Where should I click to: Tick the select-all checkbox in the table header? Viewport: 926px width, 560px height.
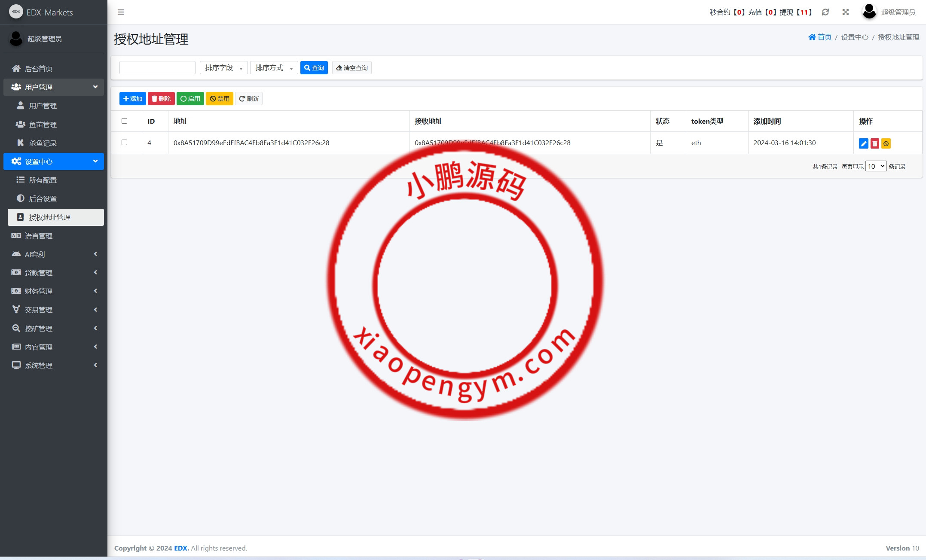(125, 121)
